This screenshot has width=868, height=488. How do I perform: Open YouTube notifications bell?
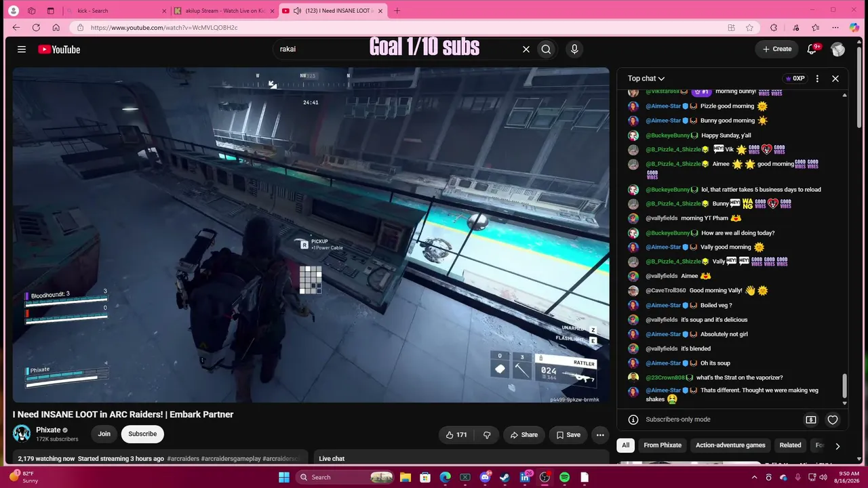click(x=812, y=49)
